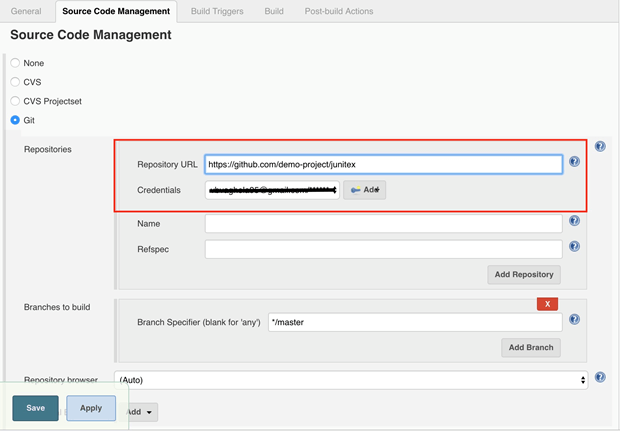620x434 pixels.
Task: Open help for the Repositories section
Action: pyautogui.click(x=600, y=146)
